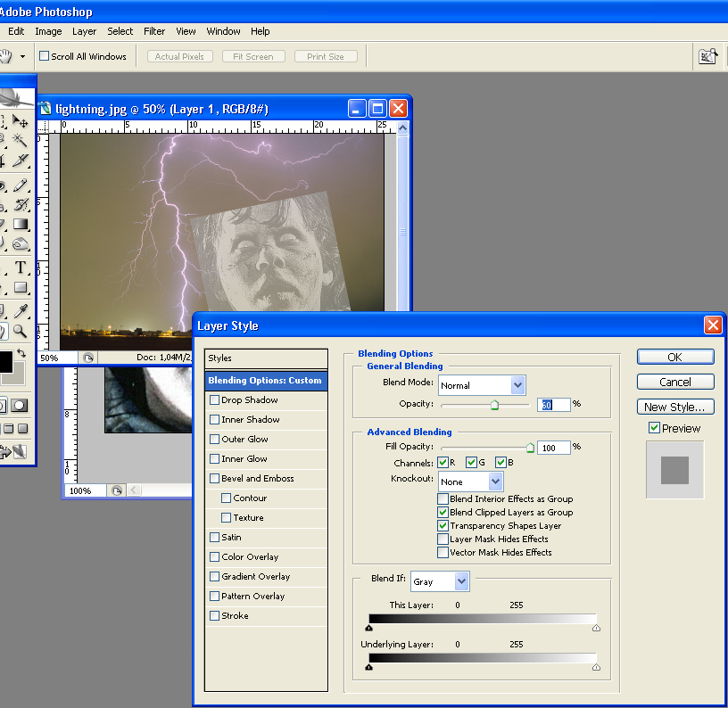The height and width of the screenshot is (708, 728).
Task: Select the Type tool
Action: coord(20,268)
